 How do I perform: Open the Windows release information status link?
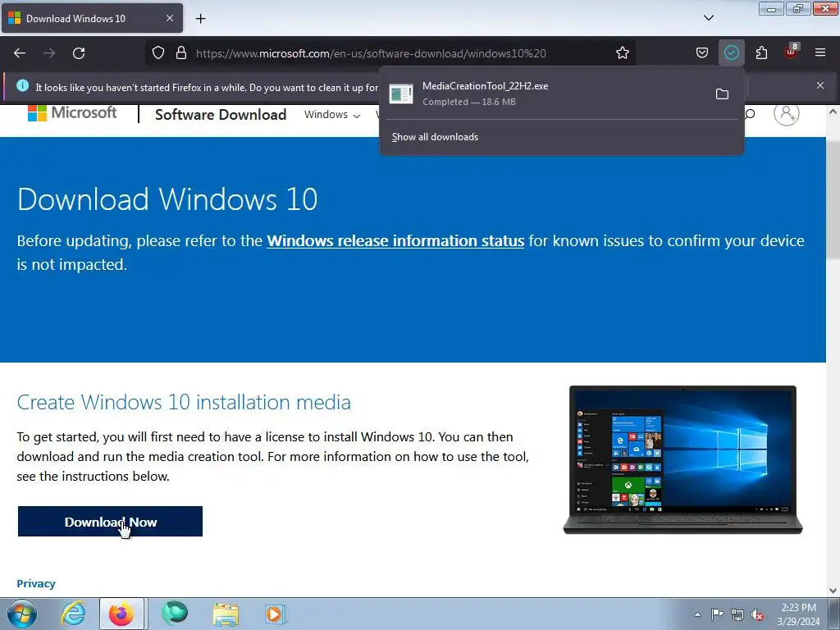pos(395,241)
